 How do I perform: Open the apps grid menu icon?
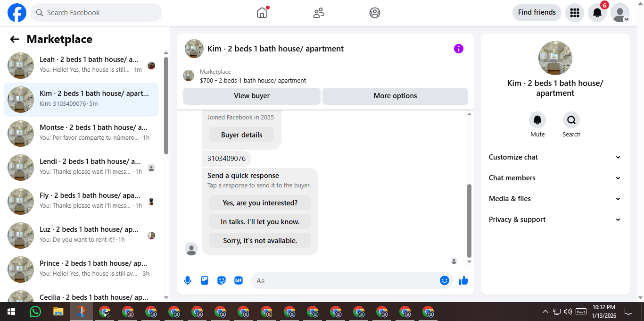pos(574,13)
